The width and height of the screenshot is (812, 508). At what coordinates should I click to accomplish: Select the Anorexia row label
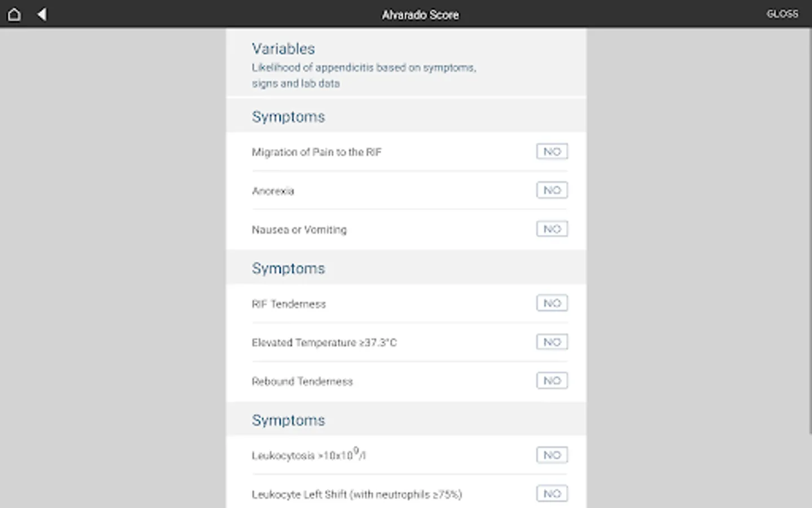(x=273, y=191)
